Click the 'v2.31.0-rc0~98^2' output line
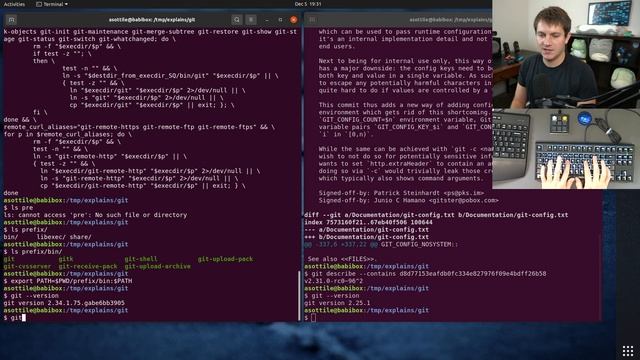 [x=333, y=281]
